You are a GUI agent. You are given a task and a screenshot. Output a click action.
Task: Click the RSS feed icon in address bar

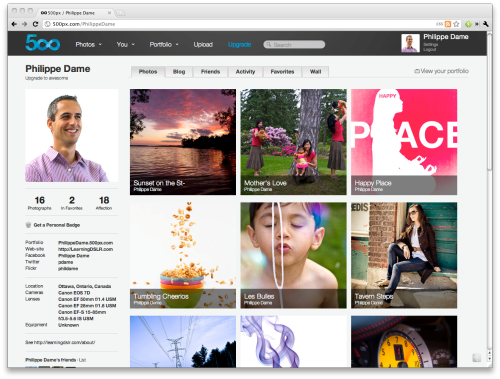coord(448,24)
